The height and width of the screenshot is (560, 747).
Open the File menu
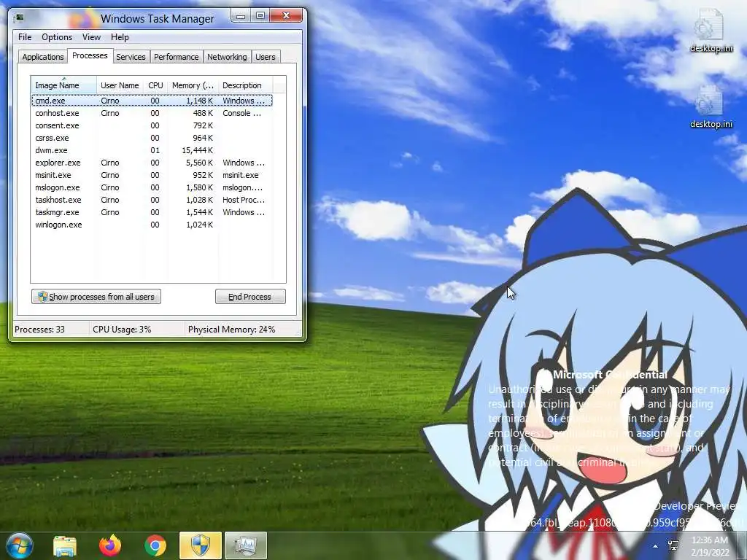point(25,37)
